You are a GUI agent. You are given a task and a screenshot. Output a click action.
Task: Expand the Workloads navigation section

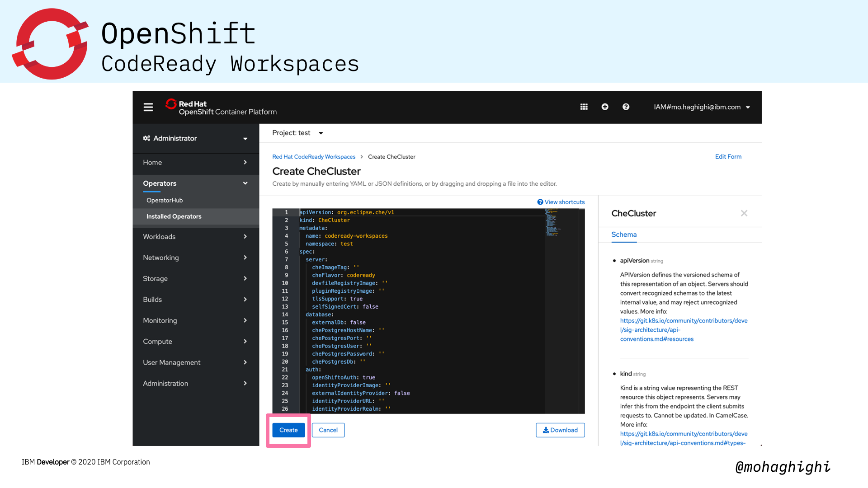[196, 237]
